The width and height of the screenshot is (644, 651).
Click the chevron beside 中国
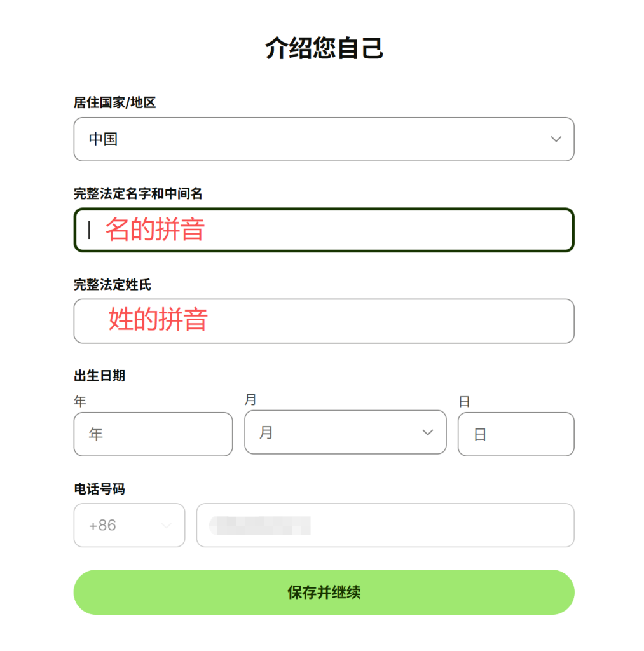tap(556, 139)
